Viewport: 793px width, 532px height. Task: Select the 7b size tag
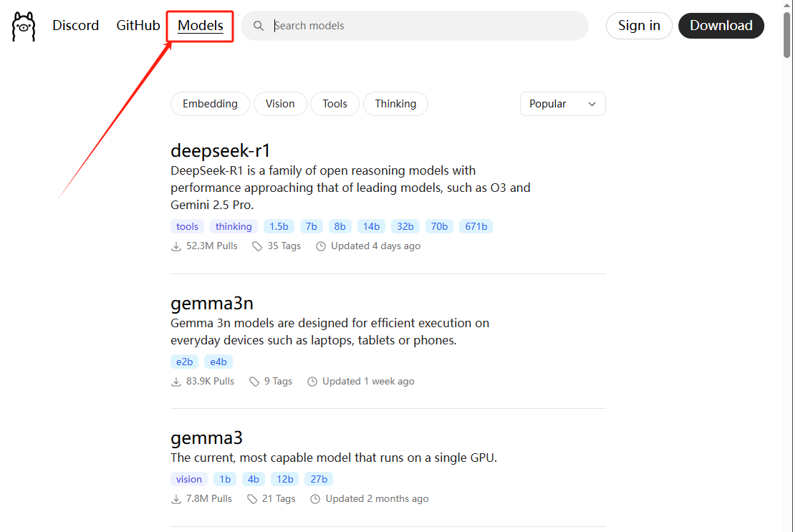tap(312, 226)
